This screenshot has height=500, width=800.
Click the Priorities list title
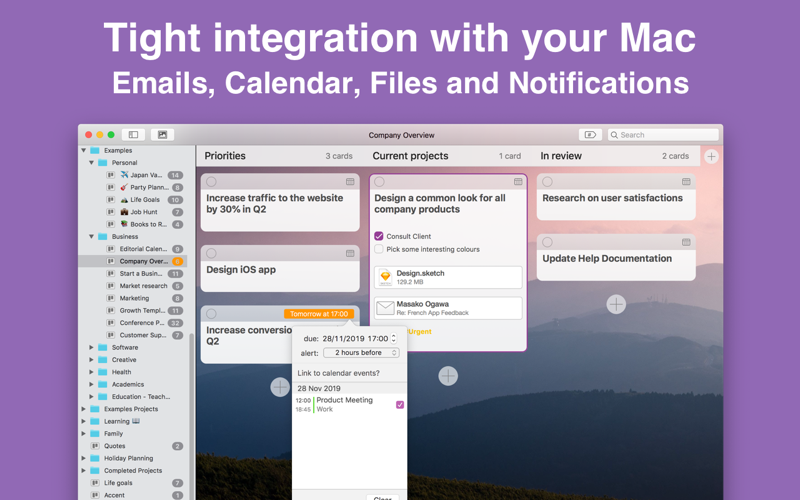tap(225, 156)
